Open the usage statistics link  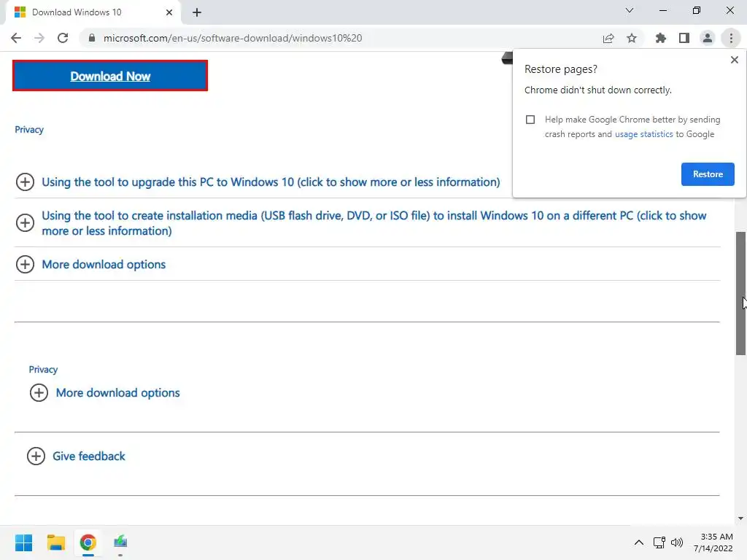click(x=643, y=134)
